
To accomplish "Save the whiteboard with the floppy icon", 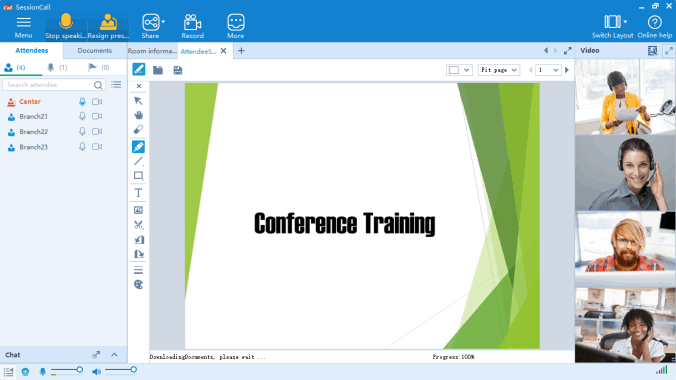I will pos(178,70).
